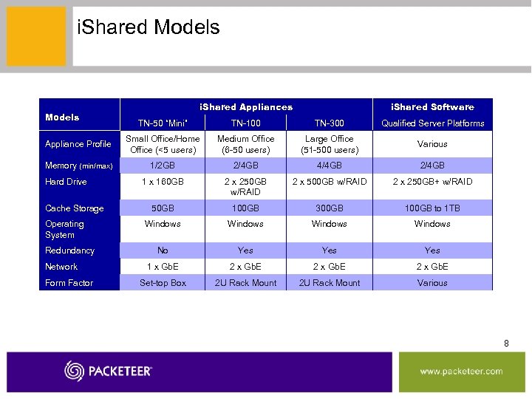This screenshot has height=399, width=532.
Task: Select 'Small Office/Home Office (<5 users)' cell
Action: [x=163, y=144]
